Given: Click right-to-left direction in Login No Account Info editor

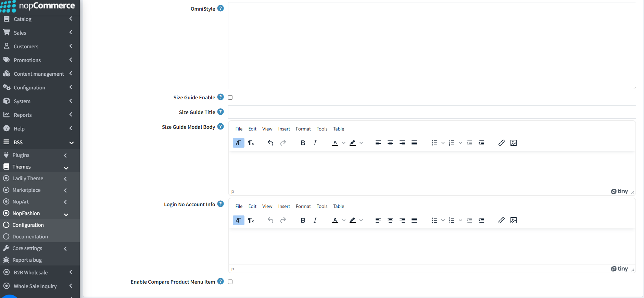Looking at the screenshot, I should click(251, 220).
